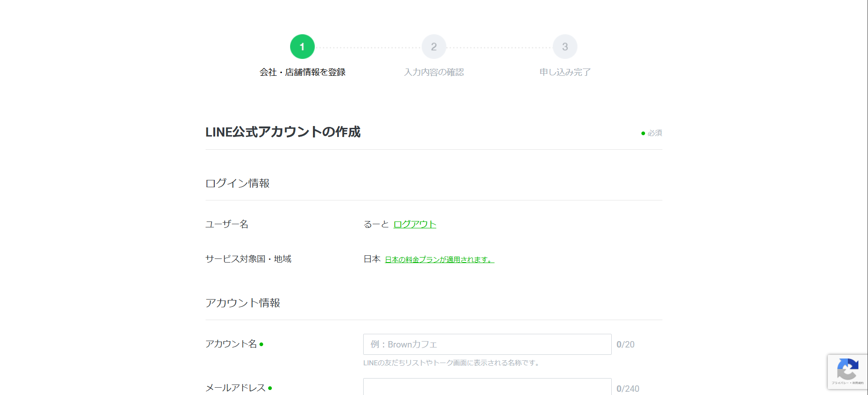Image resolution: width=868 pixels, height=395 pixels.
Task: Click the 会社・店舗情報を登録 step label
Action: (302, 72)
